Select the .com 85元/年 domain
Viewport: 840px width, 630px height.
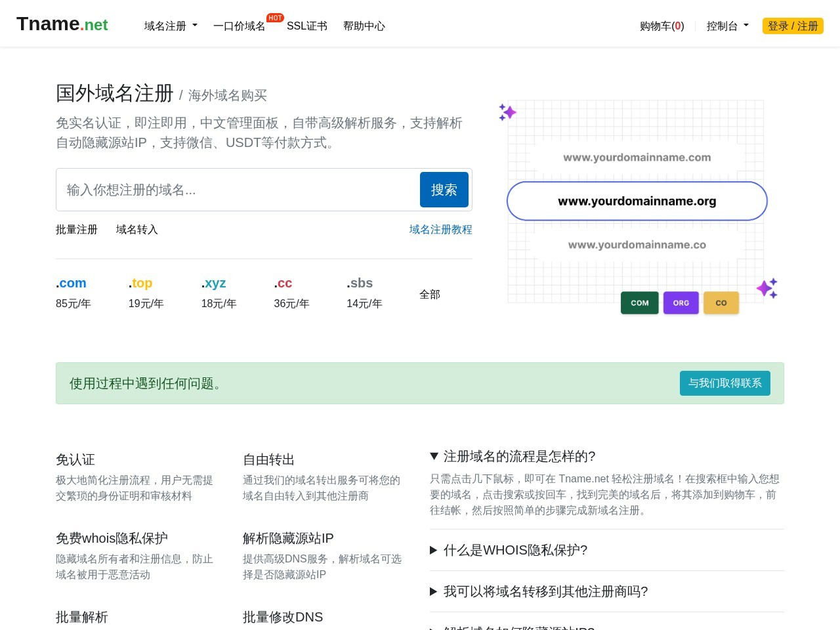point(73,293)
